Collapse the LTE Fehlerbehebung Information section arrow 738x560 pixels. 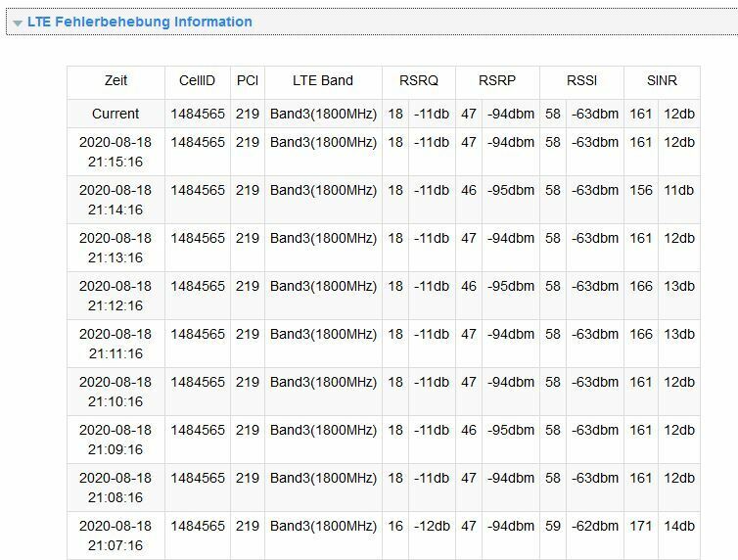(x=18, y=23)
